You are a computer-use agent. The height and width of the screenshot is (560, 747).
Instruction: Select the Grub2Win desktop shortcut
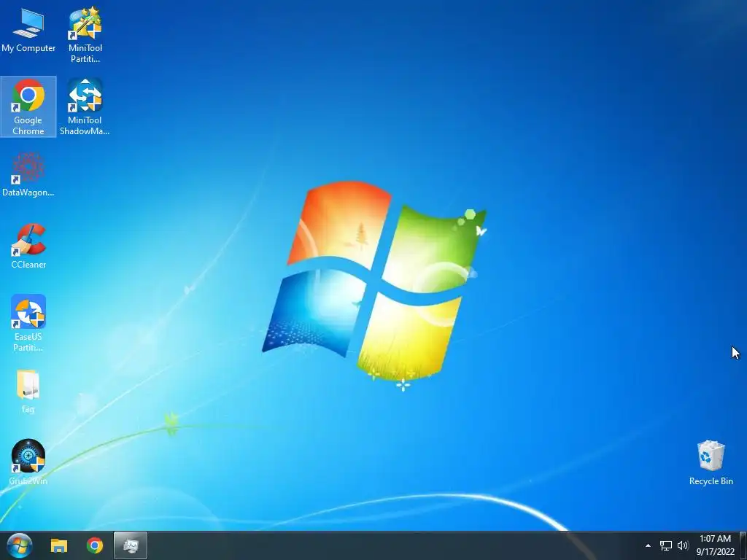[x=28, y=462]
